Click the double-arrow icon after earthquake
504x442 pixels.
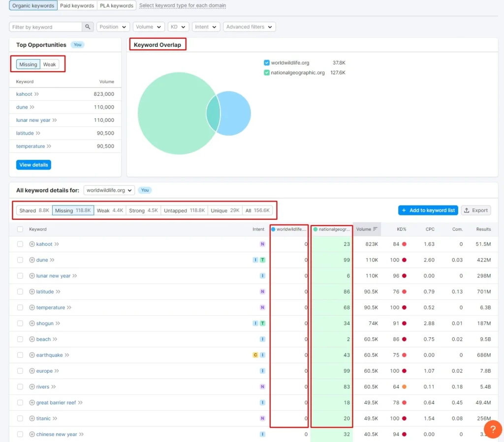[x=67, y=354]
